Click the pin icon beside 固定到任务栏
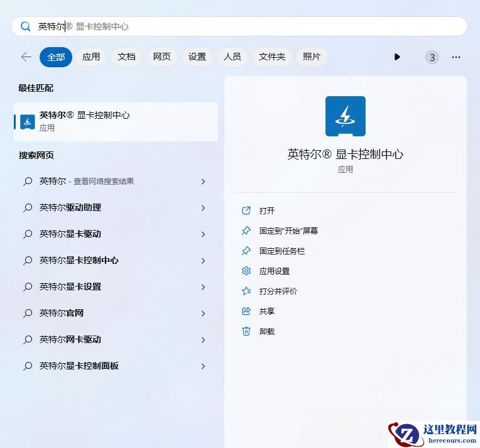Screen dimensions: 480x448 point(246,251)
